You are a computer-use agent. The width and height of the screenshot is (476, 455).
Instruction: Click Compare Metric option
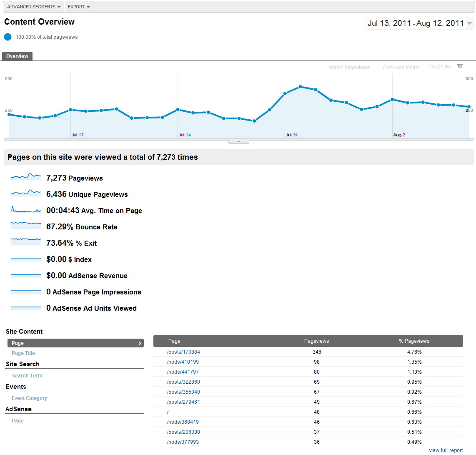click(x=401, y=68)
